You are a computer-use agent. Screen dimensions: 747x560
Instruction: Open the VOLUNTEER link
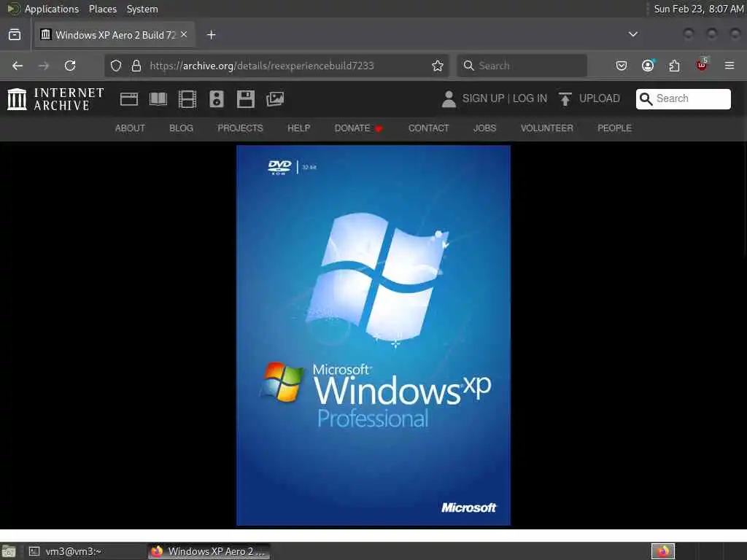(x=546, y=128)
